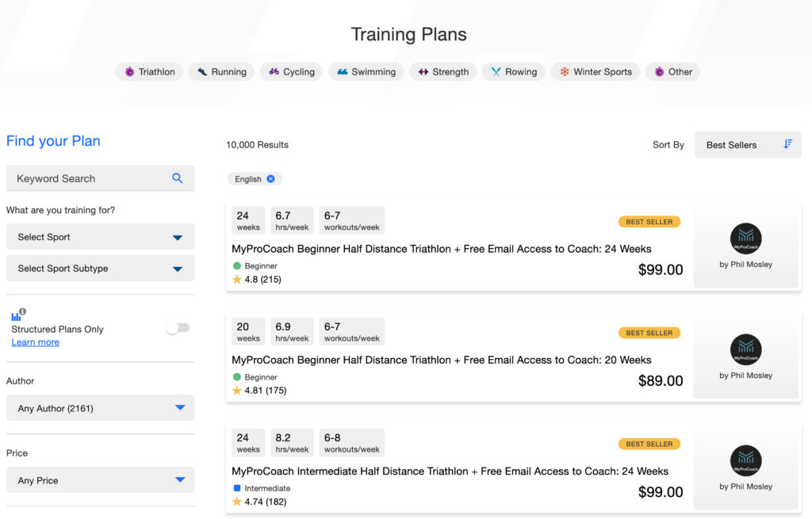Image resolution: width=812 pixels, height=519 pixels.
Task: Click the 6-8 workouts/week stat box
Action: pyautogui.click(x=351, y=442)
